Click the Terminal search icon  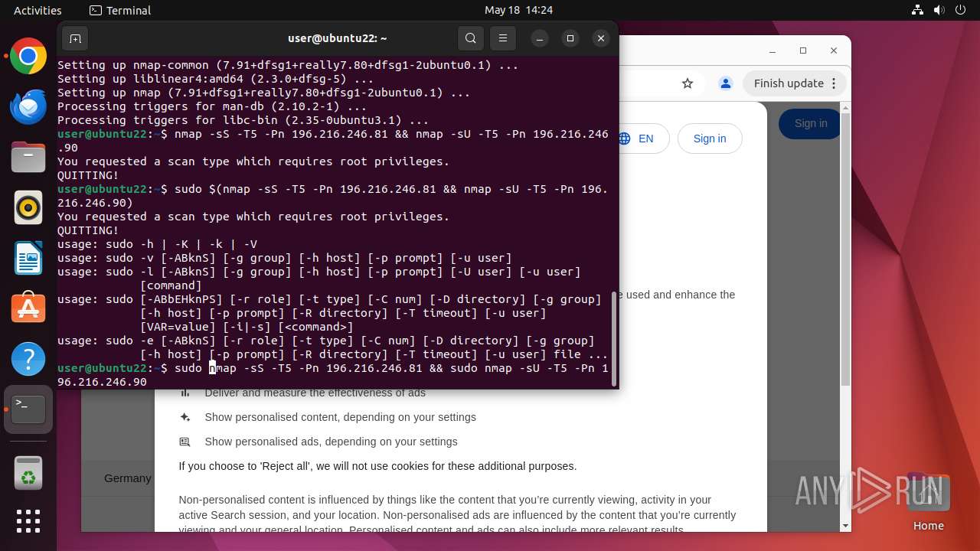point(471,38)
